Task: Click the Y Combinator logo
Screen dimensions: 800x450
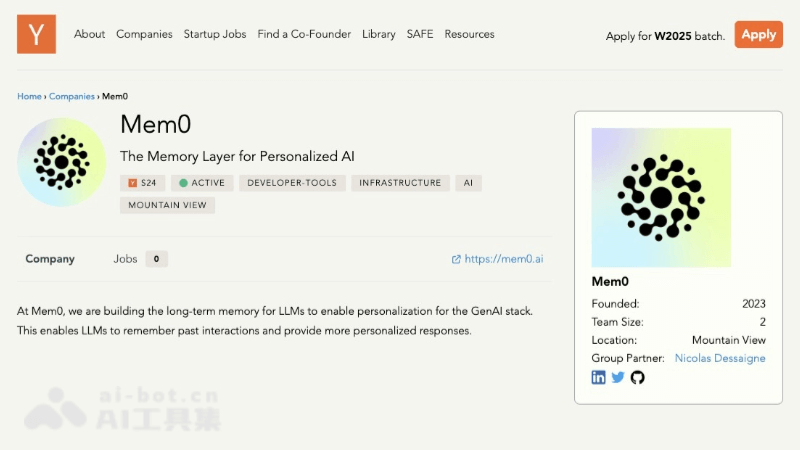Action: 36,34
